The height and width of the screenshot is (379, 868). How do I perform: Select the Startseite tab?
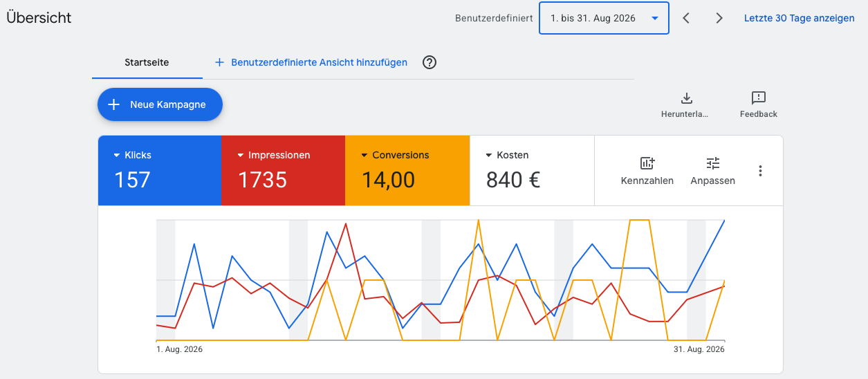click(147, 62)
